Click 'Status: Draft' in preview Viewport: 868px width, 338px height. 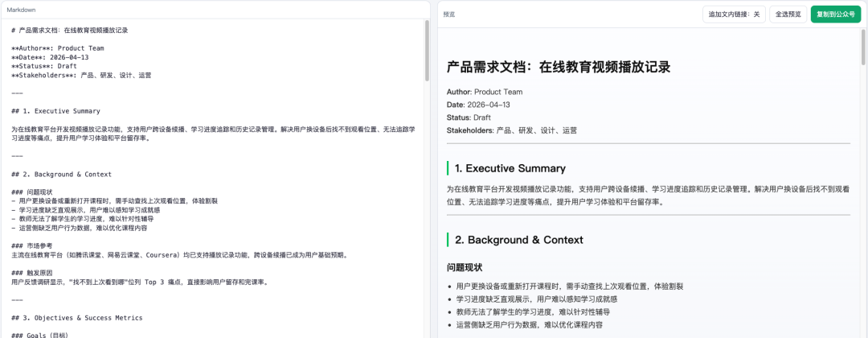click(x=469, y=117)
